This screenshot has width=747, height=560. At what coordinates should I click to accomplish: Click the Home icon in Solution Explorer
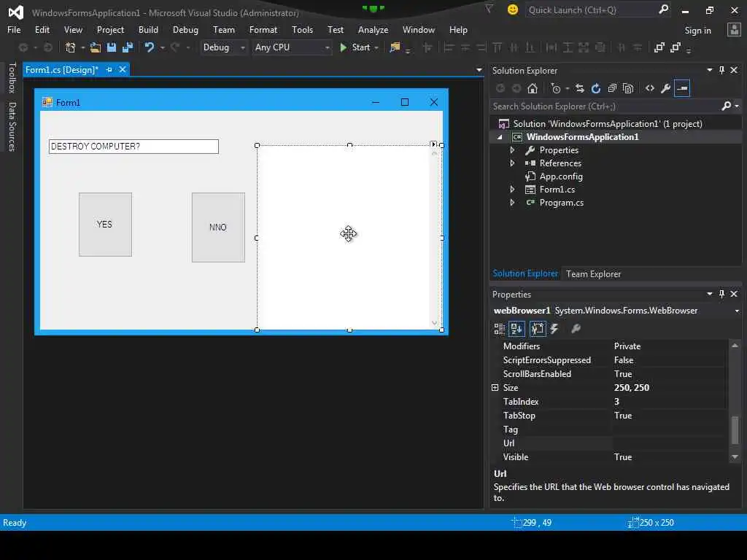tap(533, 88)
